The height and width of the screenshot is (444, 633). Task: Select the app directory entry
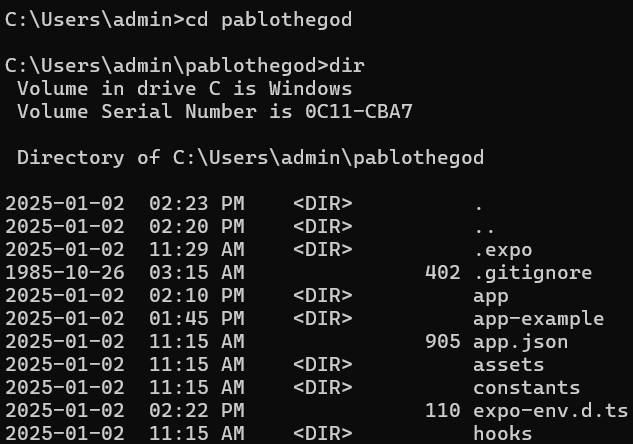coord(490,297)
